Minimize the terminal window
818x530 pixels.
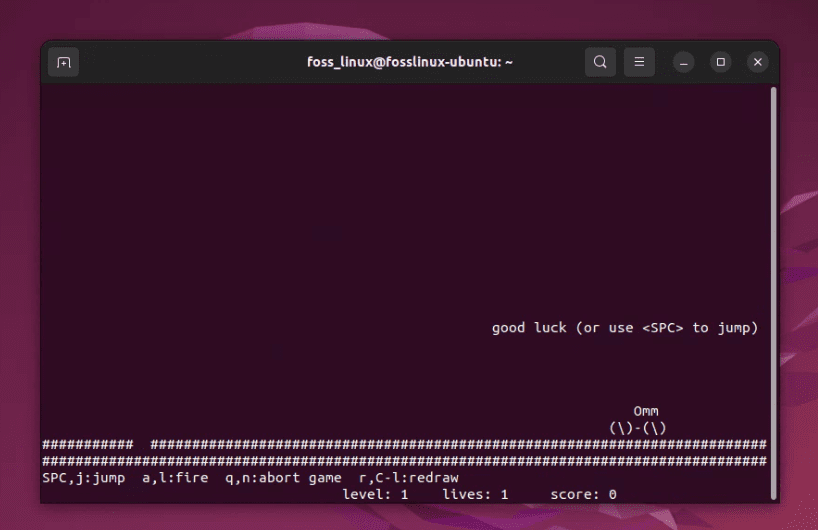683,63
